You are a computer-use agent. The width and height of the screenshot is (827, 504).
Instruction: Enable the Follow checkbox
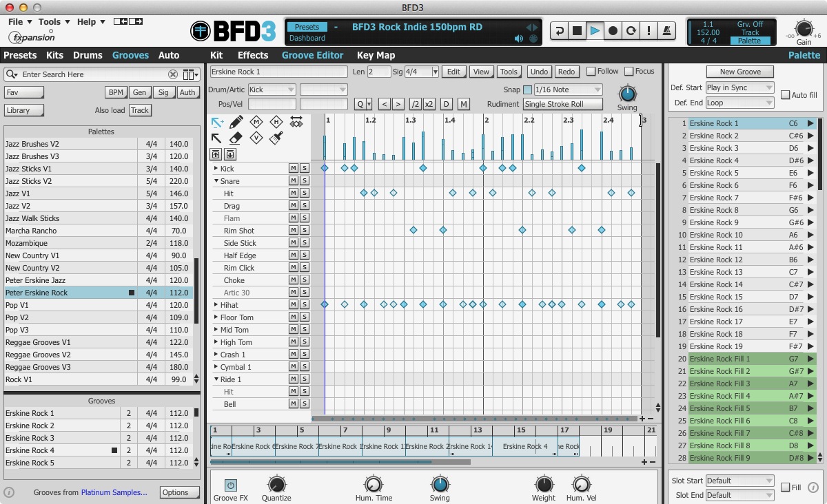(591, 72)
